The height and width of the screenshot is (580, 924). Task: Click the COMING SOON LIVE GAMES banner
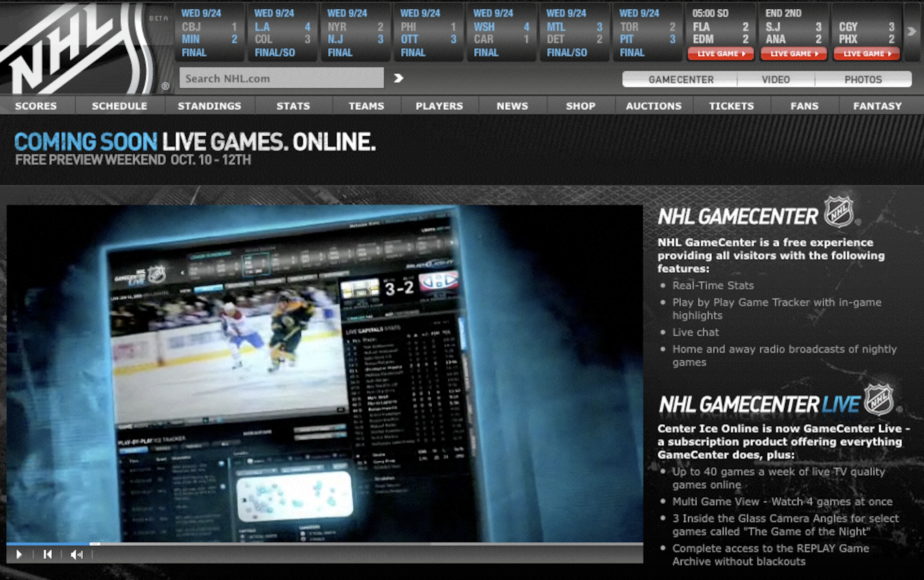coord(195,142)
